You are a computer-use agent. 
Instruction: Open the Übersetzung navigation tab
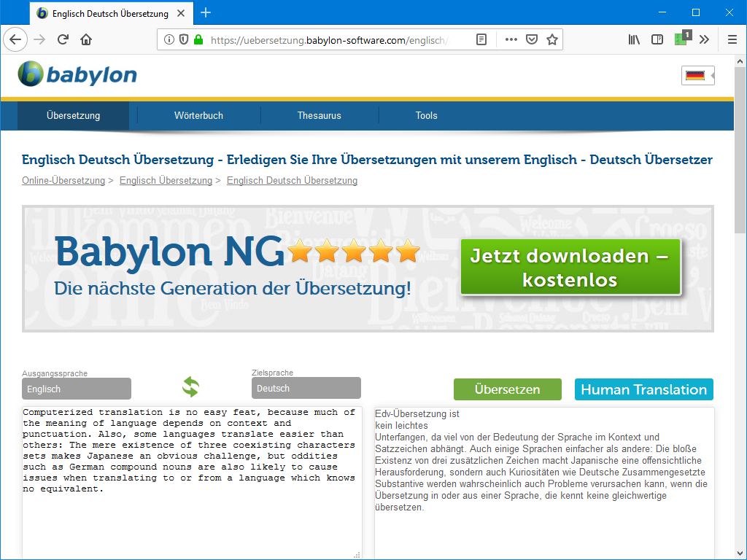click(74, 115)
